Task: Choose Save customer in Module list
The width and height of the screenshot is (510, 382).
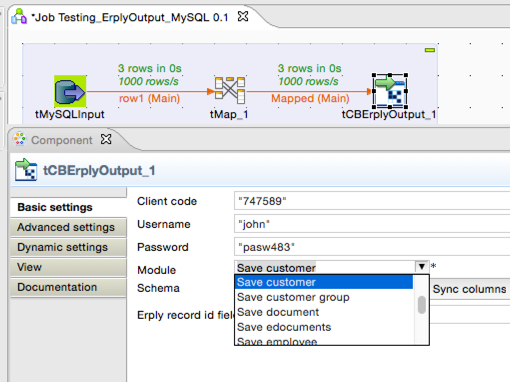Action: [324, 282]
